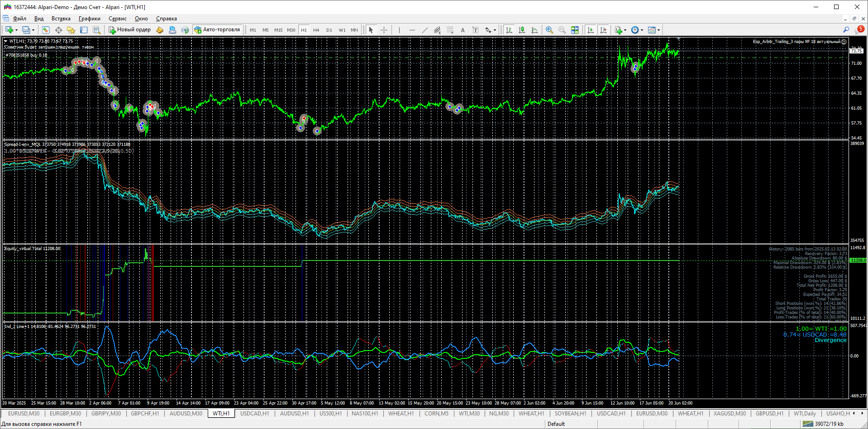Select the arrows objects icon
Viewport: 868px width, 429px height.
coord(488,30)
